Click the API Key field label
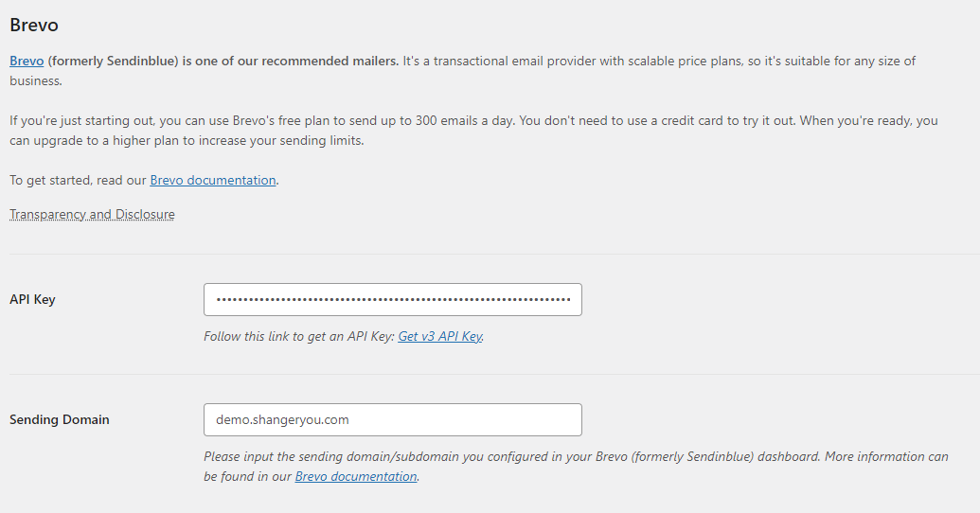 32,299
